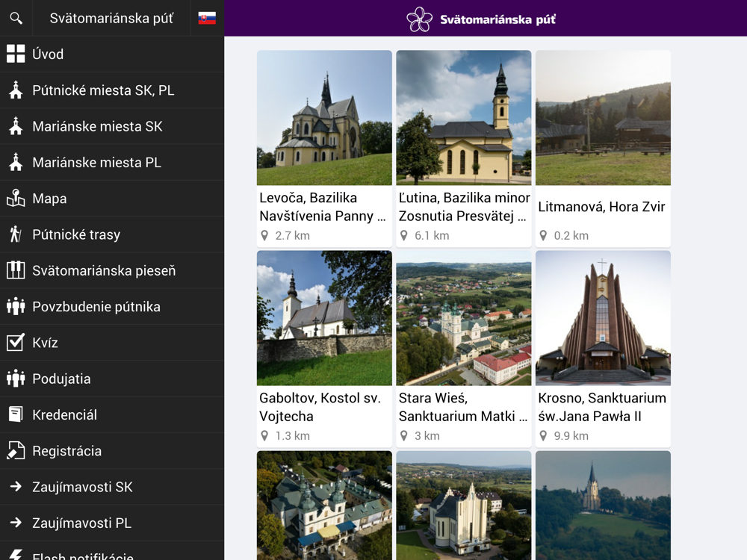Click arrow icon beside Zaujímavosti PL
The width and height of the screenshot is (747, 560).
[16, 523]
